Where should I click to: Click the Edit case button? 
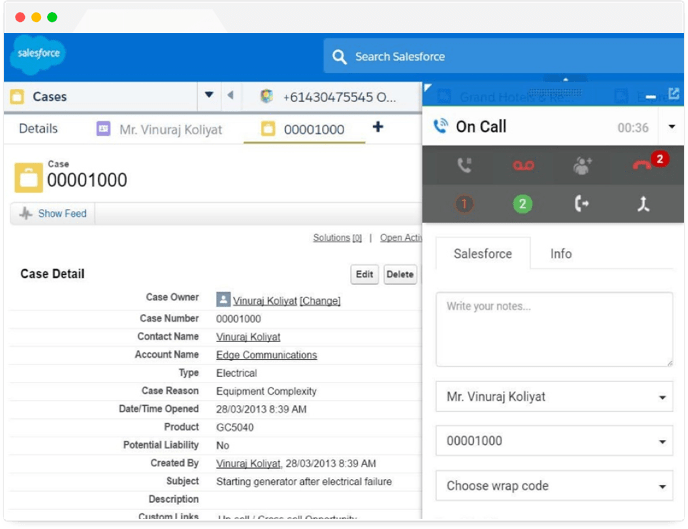tap(364, 274)
